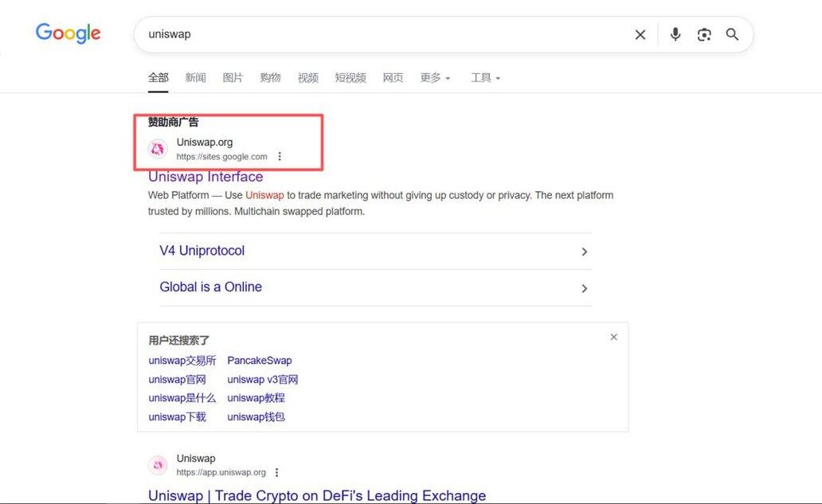
Task: Switch to the 网页 web tab
Action: pos(393,77)
